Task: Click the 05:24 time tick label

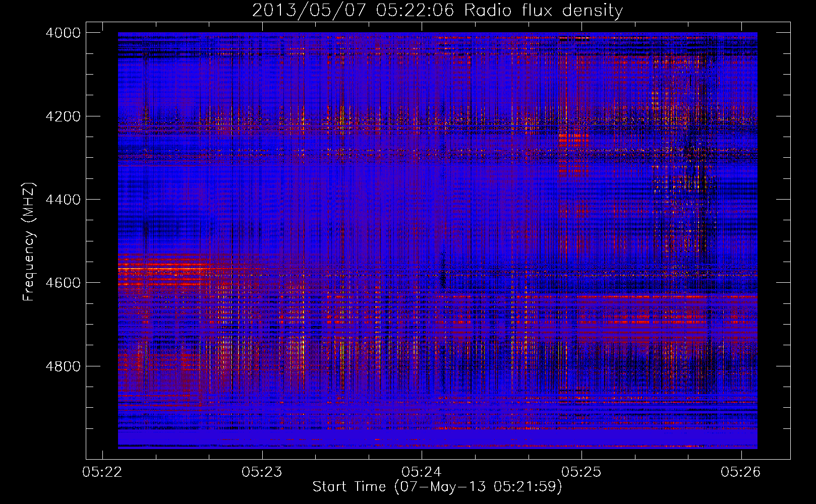Action: (x=422, y=472)
